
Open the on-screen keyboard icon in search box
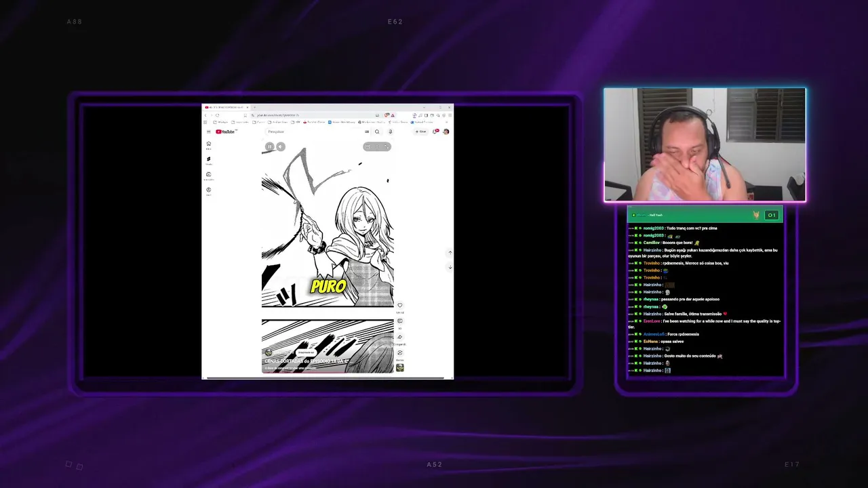click(367, 131)
